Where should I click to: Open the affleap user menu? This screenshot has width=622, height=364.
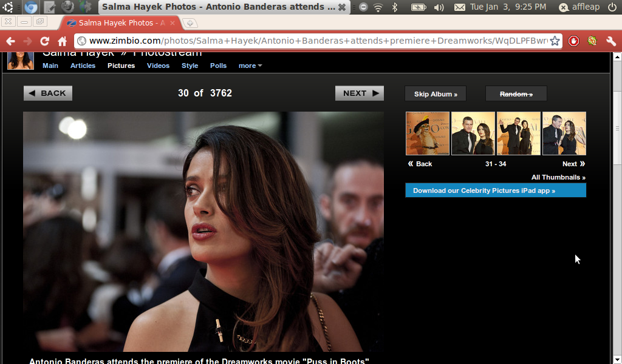(x=586, y=7)
